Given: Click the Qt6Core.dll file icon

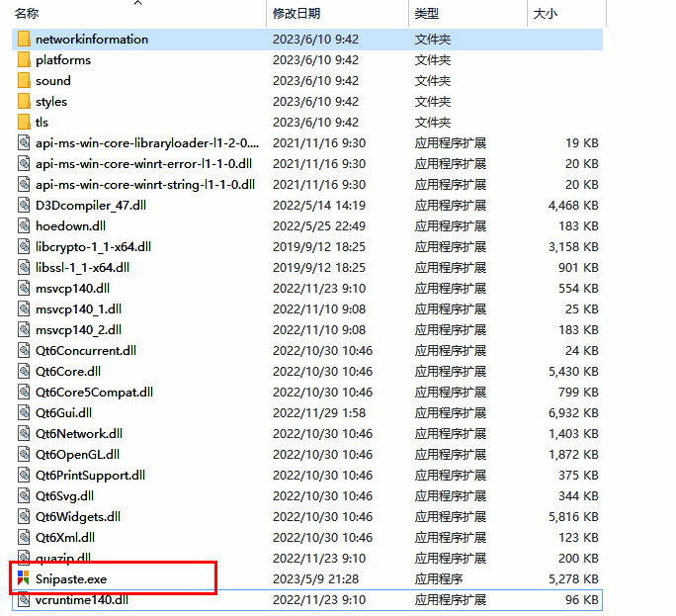Looking at the screenshot, I should (x=24, y=372).
